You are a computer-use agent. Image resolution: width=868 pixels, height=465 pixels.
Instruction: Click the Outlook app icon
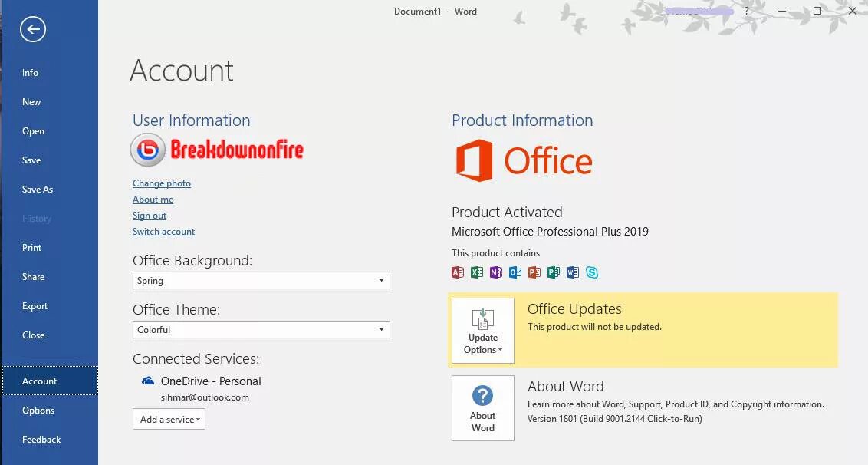coord(515,272)
